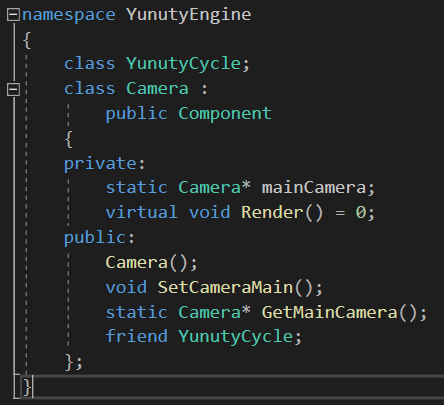Click the 'Camera()' constructor declaration

(152, 263)
